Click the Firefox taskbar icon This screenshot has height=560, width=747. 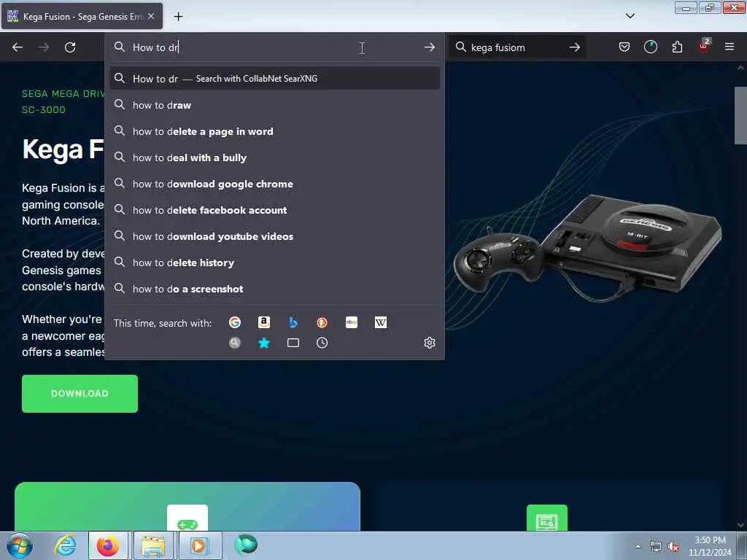click(108, 545)
